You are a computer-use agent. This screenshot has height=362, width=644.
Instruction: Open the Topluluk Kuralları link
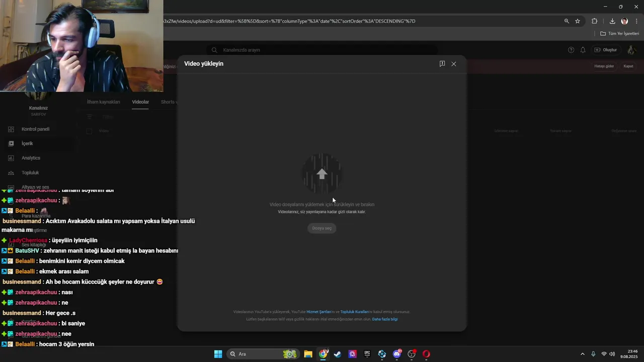(355, 312)
